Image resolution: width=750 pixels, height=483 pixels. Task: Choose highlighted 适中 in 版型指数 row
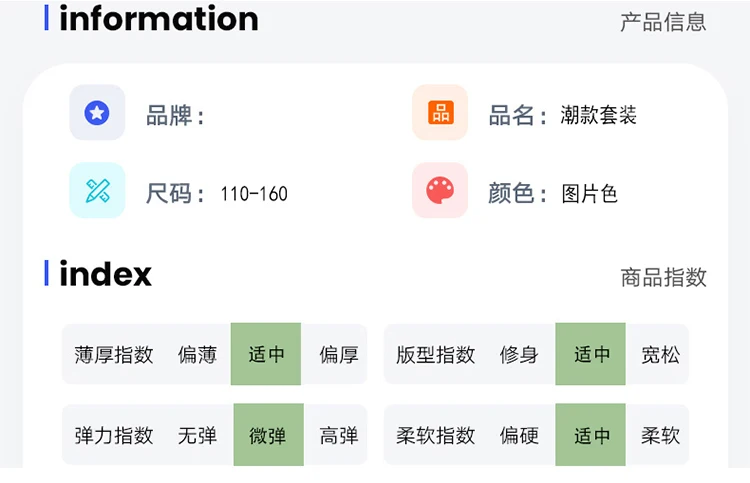591,354
